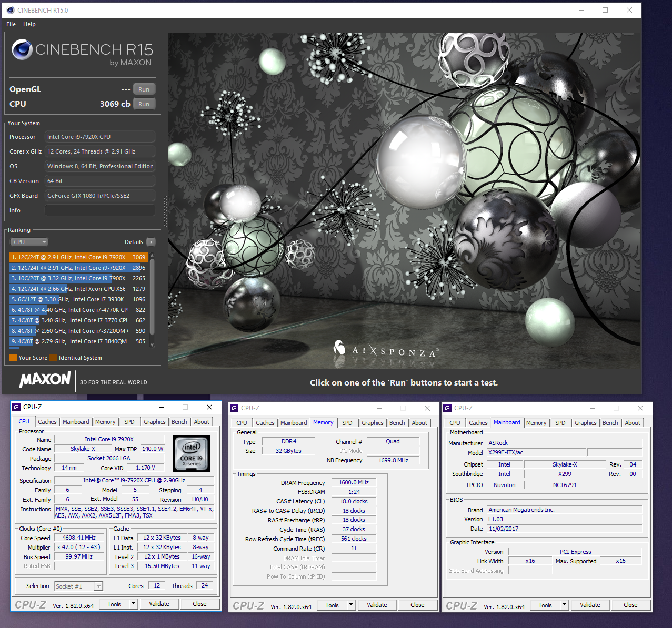Click Tools button in left CPU-Z window
The height and width of the screenshot is (628, 672).
point(114,604)
